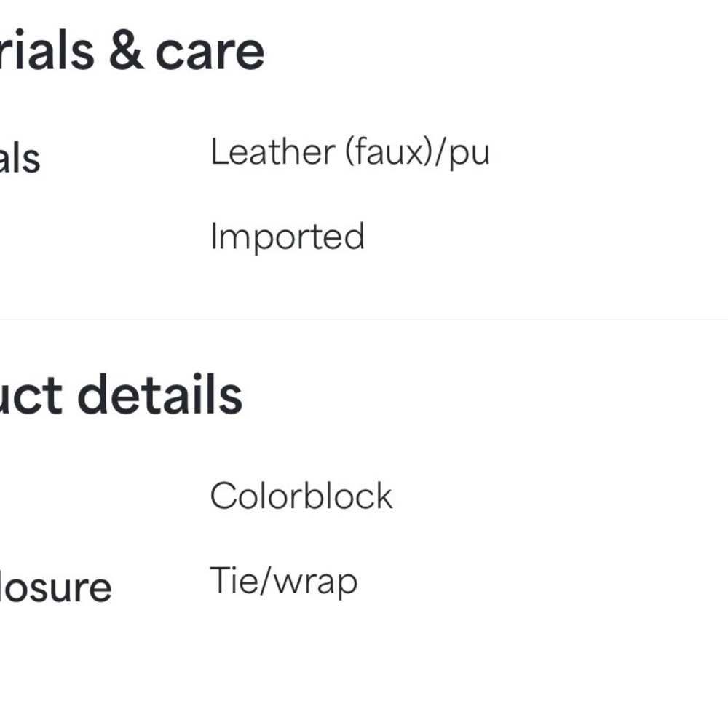Click the Materials & care section heading

pos(132,50)
